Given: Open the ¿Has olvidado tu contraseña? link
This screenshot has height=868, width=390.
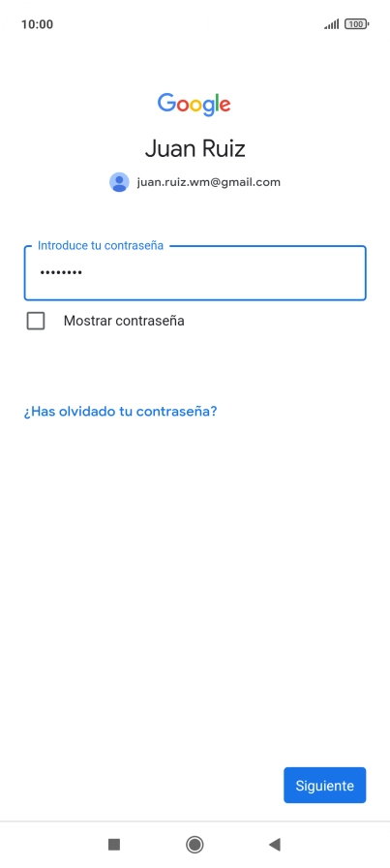Looking at the screenshot, I should click(120, 412).
